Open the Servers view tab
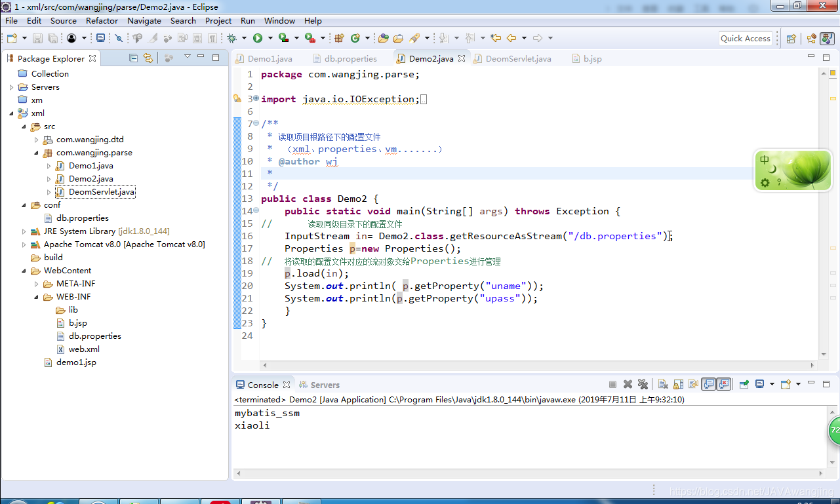Screen dimensions: 840x504 (319, 385)
